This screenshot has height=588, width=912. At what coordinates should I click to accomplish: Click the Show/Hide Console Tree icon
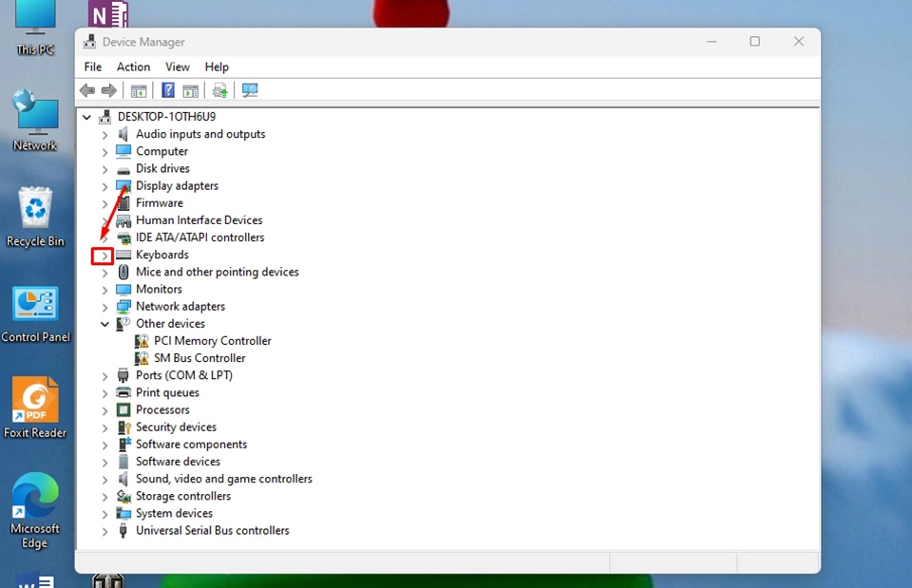[139, 90]
